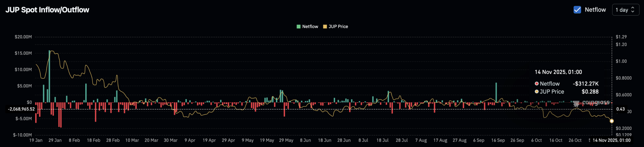
Task: Click the red Netflow dot in the tooltip
Action: pos(537,84)
